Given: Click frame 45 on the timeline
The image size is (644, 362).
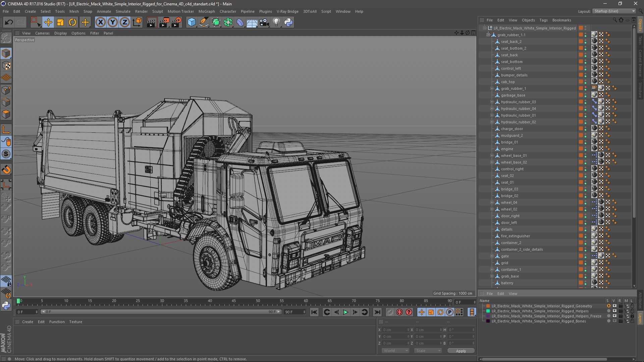Looking at the screenshot, I should [x=234, y=301].
